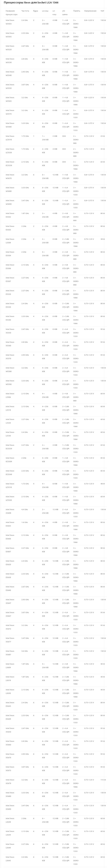Click the "TDP" column header
This screenshot has width=107, height=868.
(x=102, y=11)
